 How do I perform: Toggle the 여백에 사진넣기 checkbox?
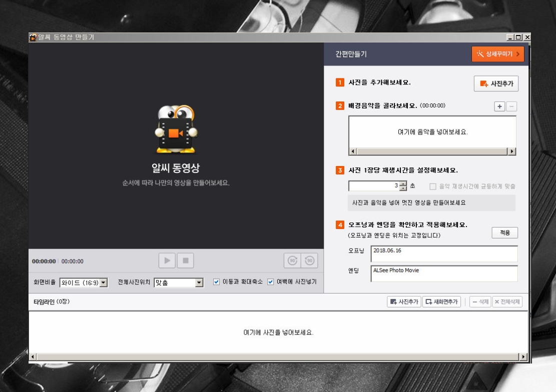coord(271,282)
